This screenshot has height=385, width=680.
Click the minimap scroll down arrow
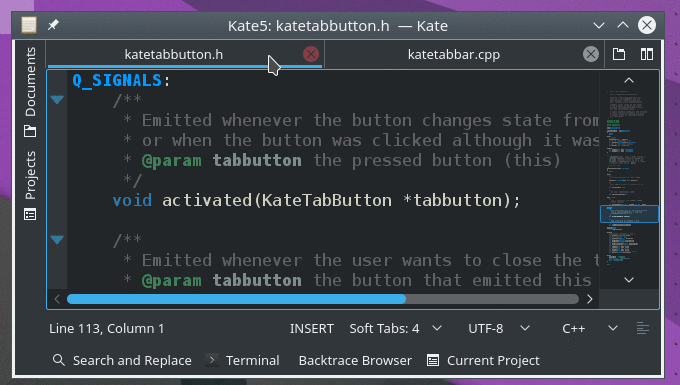pos(629,280)
